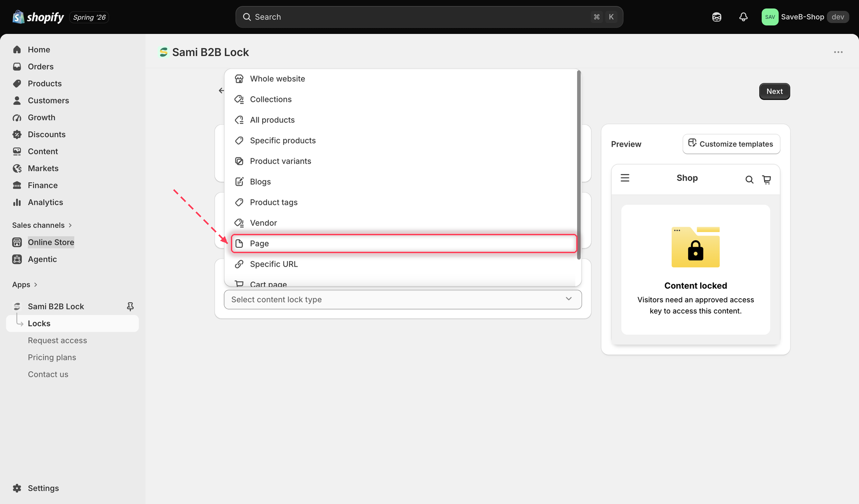Click the Analytics bar chart icon
The image size is (859, 504).
[17, 202]
